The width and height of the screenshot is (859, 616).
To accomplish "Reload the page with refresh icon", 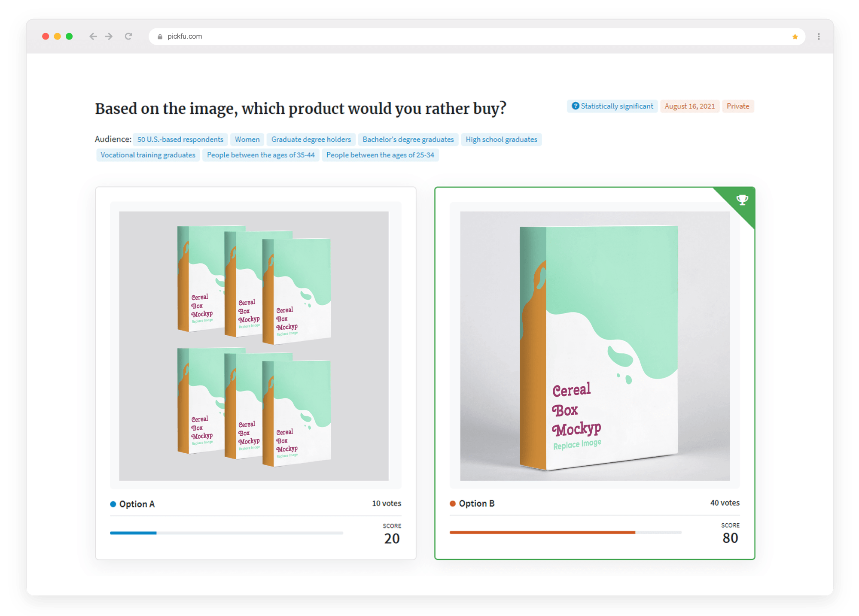I will click(x=128, y=36).
